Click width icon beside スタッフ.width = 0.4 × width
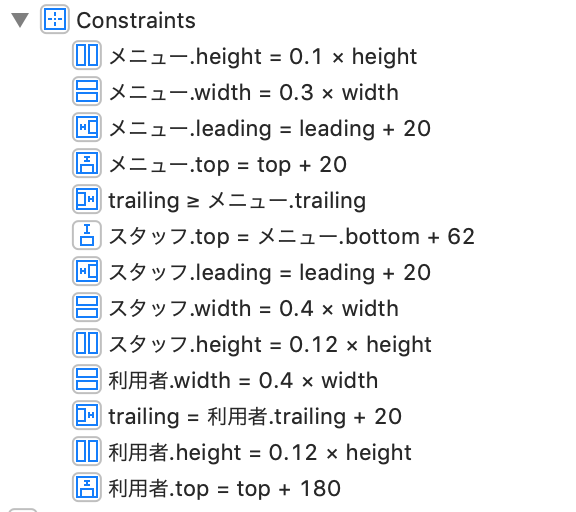The height and width of the screenshot is (512, 576). point(87,307)
